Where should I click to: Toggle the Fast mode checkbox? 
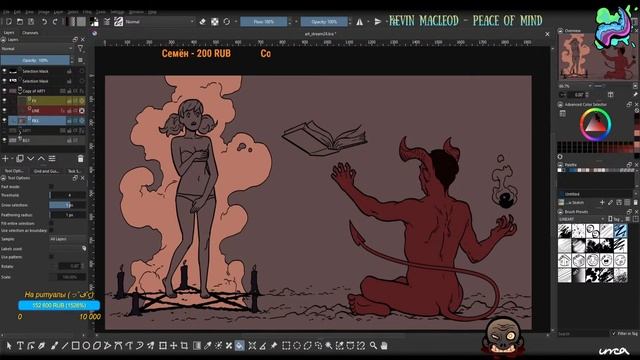pos(51,187)
